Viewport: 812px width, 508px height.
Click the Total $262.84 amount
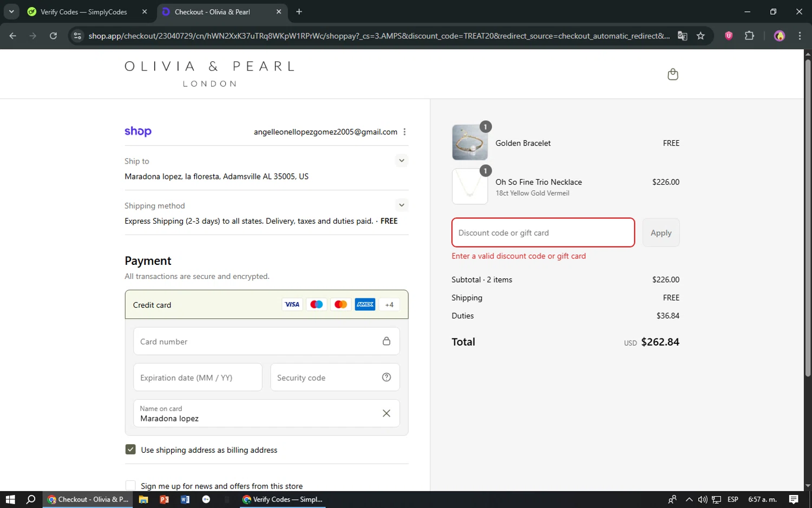click(660, 342)
